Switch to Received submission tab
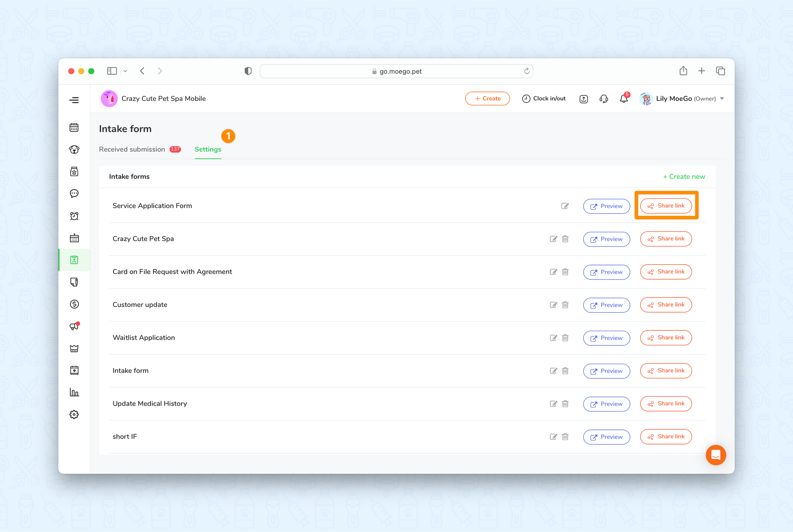 point(132,149)
